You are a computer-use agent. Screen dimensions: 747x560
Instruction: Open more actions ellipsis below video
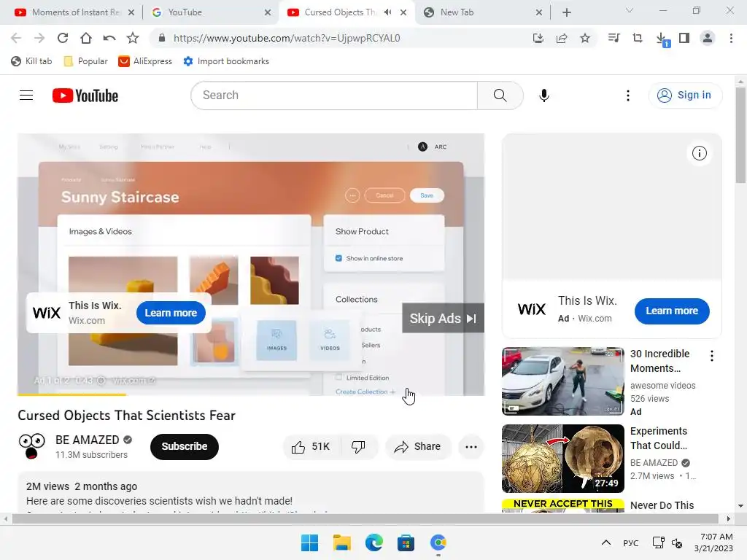(x=471, y=447)
